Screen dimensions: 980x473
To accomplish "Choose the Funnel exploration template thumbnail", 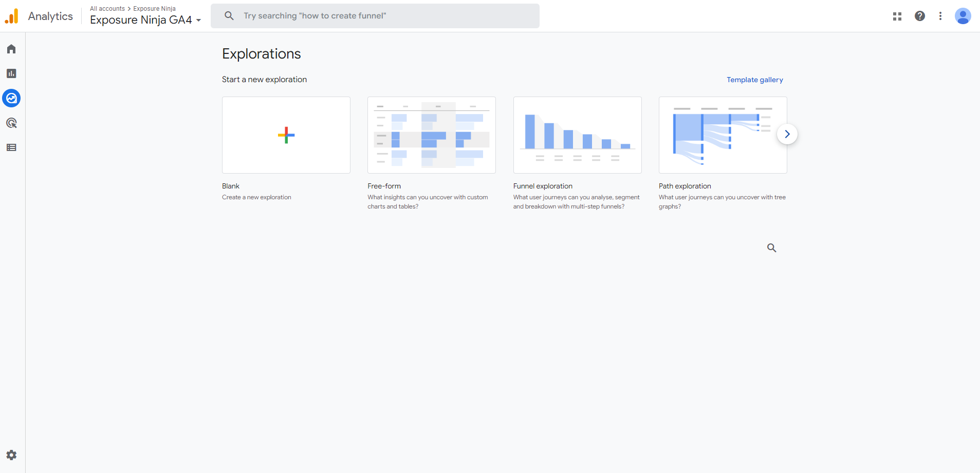I will (577, 135).
